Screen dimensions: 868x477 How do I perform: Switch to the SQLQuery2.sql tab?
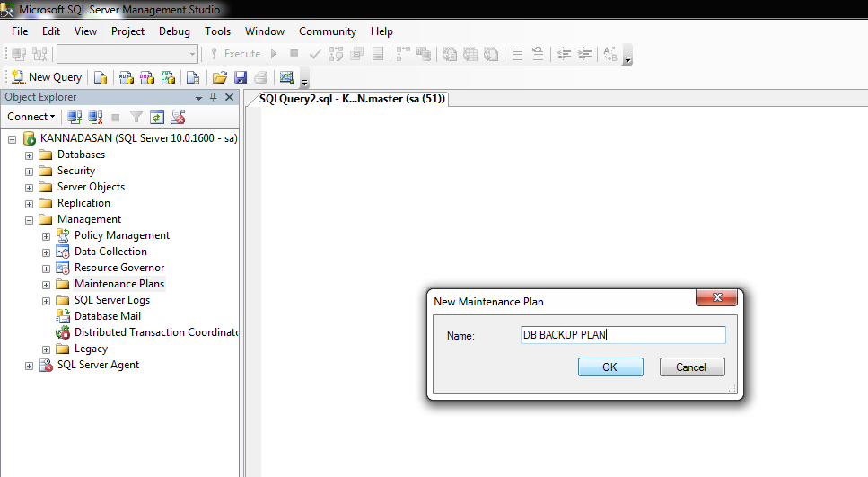352,99
